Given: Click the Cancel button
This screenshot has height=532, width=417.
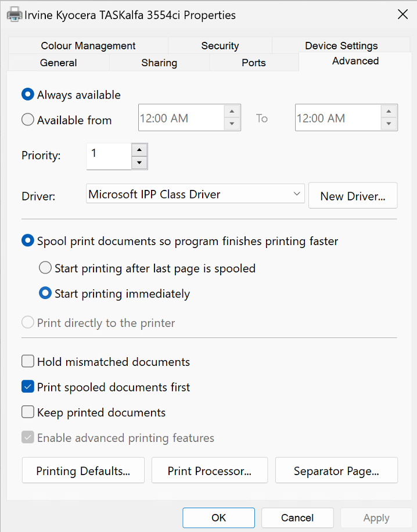Looking at the screenshot, I should [297, 517].
